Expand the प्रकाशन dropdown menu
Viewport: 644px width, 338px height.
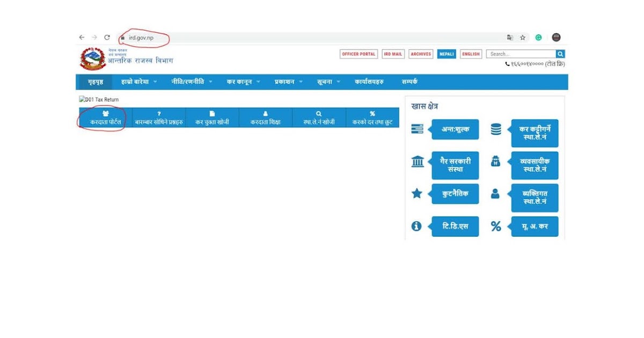[x=289, y=82]
